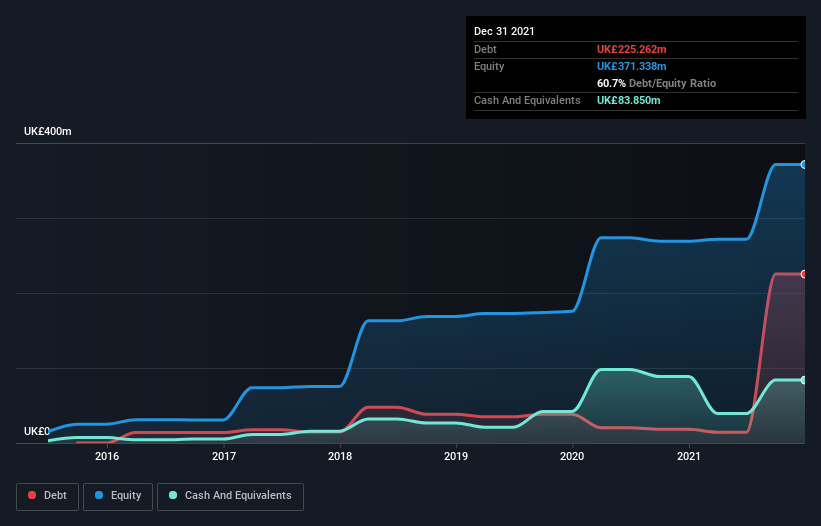Click the 60.7% Debt/Equity Ratio text

[656, 83]
